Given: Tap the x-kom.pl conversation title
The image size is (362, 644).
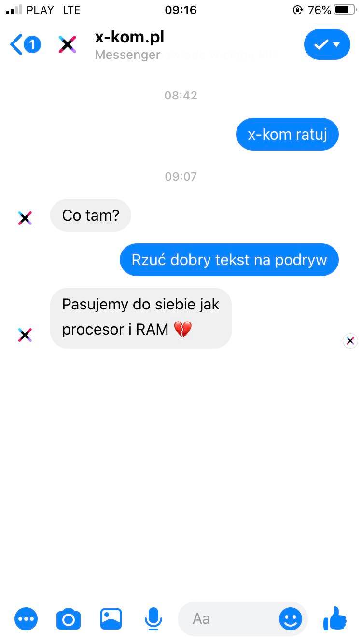Looking at the screenshot, I should tap(130, 37).
